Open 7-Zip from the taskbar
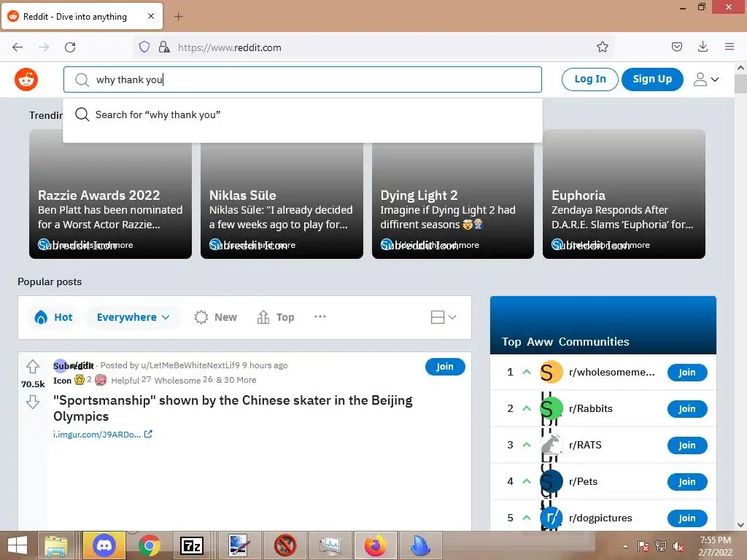The image size is (747, 560). (192, 545)
